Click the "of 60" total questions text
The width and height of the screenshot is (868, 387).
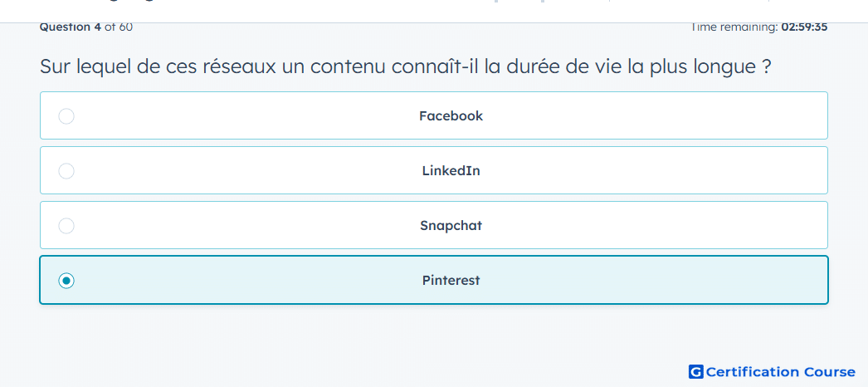coord(119,27)
